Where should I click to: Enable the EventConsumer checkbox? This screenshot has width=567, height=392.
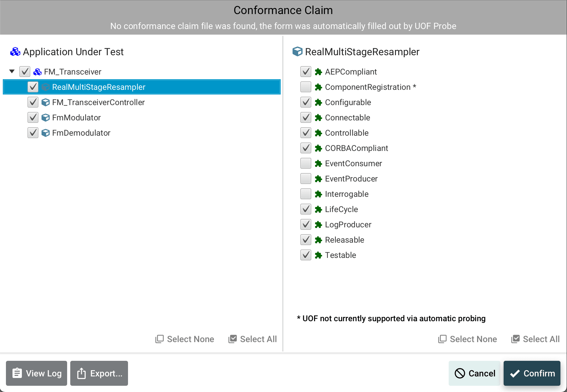pos(306,163)
